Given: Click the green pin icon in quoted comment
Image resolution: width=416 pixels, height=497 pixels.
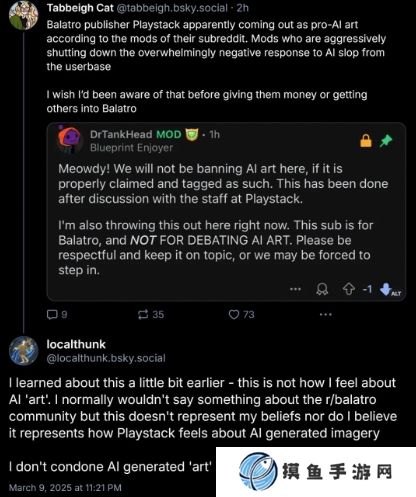Looking at the screenshot, I should [386, 141].
